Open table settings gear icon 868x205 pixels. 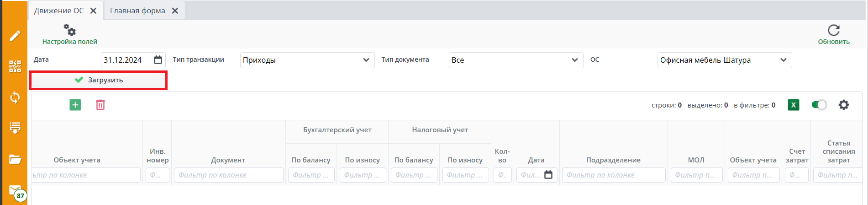(844, 105)
